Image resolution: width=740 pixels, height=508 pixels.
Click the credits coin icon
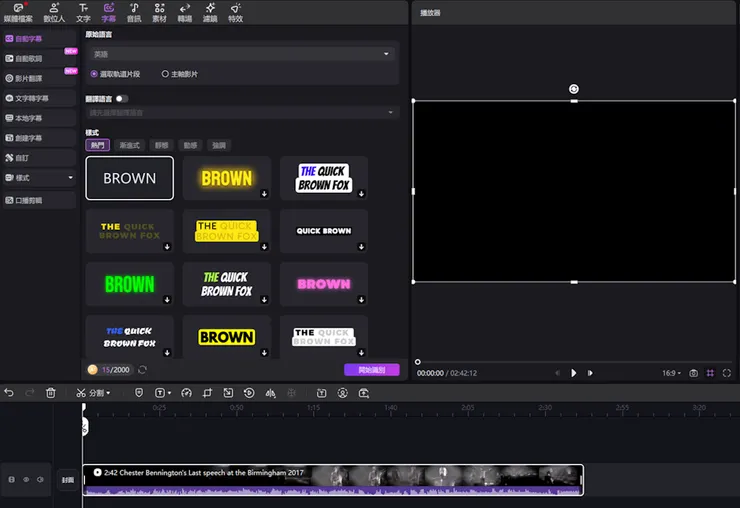(92, 370)
